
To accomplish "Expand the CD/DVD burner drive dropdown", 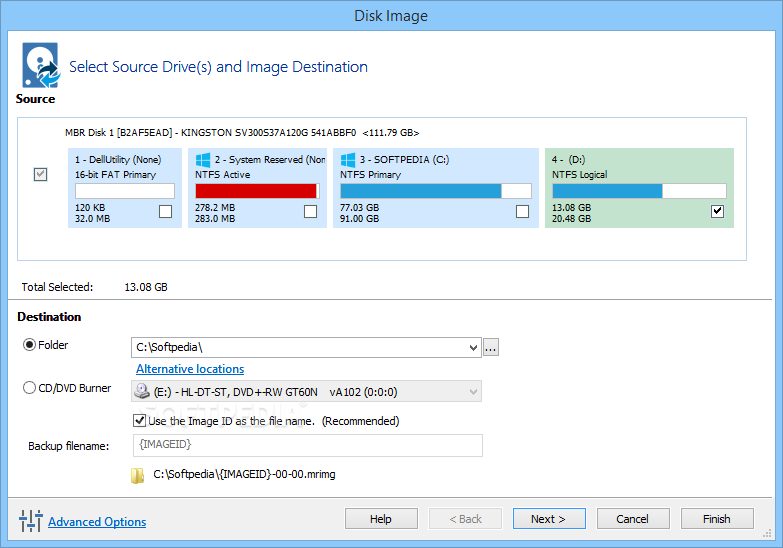I will 473,392.
